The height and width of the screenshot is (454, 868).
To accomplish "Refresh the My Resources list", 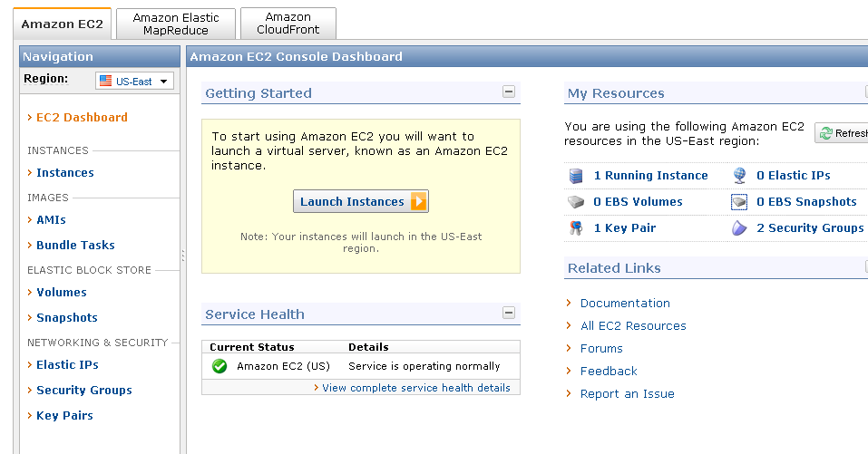I will point(842,133).
